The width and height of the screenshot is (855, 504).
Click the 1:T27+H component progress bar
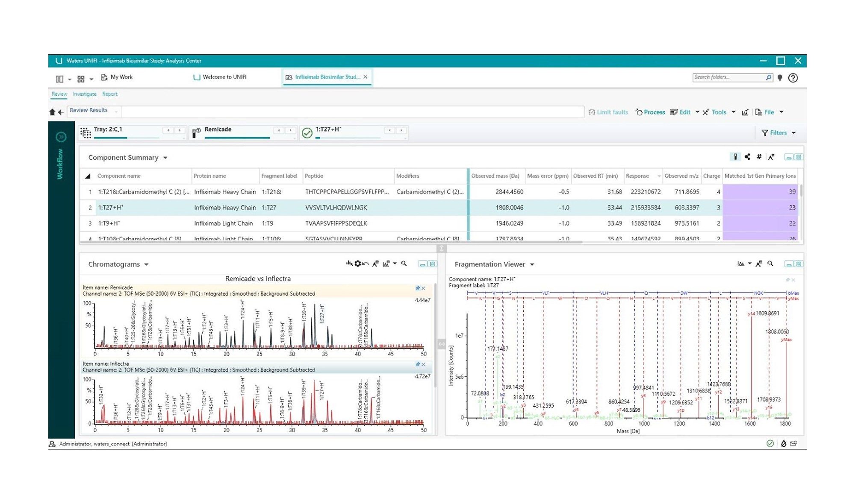click(x=348, y=138)
